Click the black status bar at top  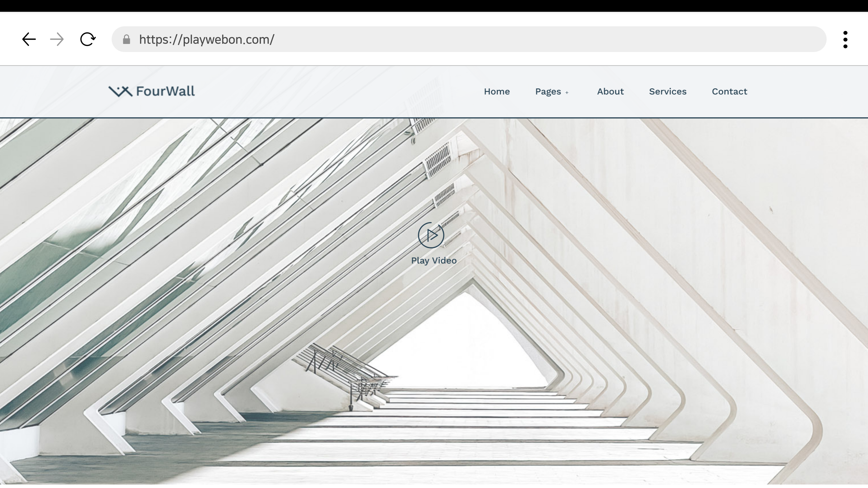434,6
